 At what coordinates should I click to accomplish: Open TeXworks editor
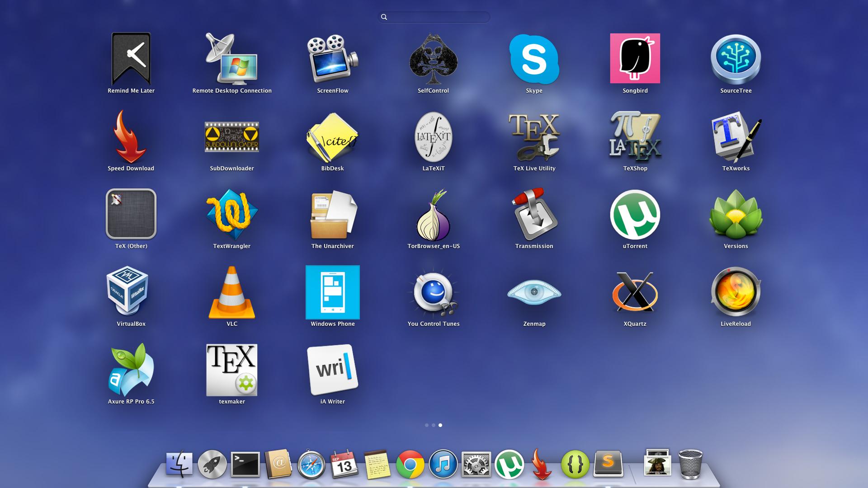tap(736, 137)
